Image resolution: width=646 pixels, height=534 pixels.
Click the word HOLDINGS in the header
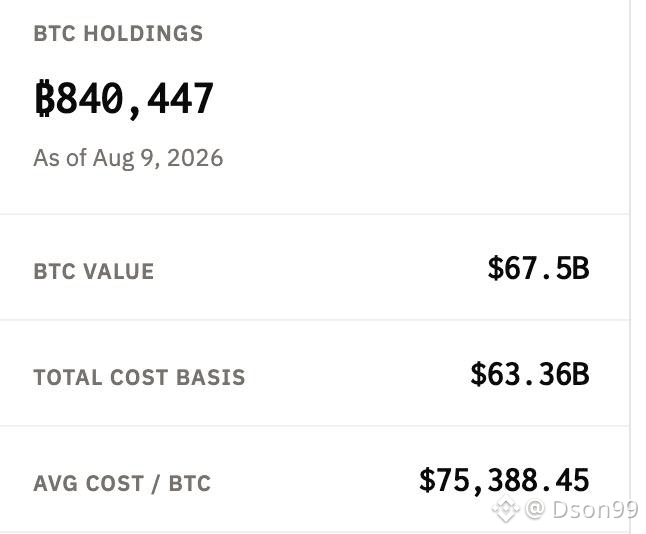(143, 33)
